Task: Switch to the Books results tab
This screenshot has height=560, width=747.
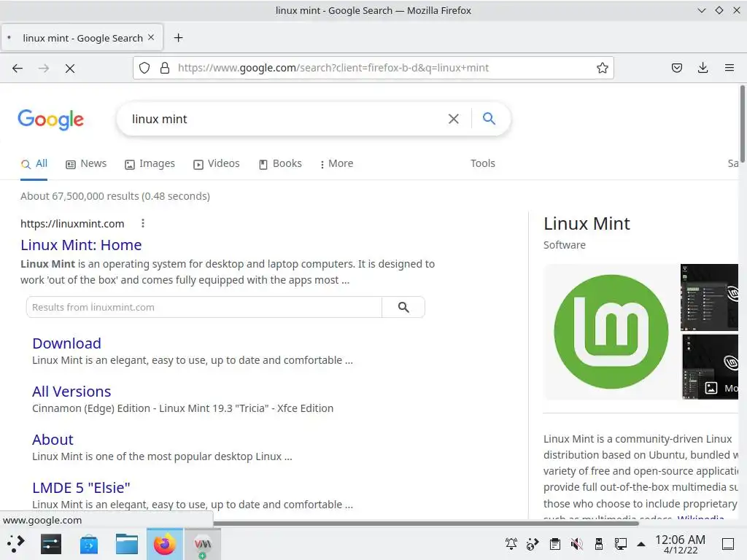Action: click(281, 163)
